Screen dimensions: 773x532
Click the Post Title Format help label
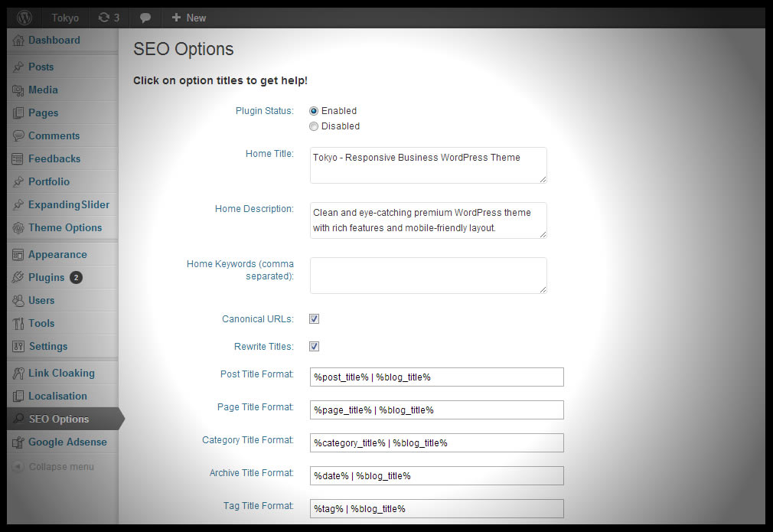point(256,374)
